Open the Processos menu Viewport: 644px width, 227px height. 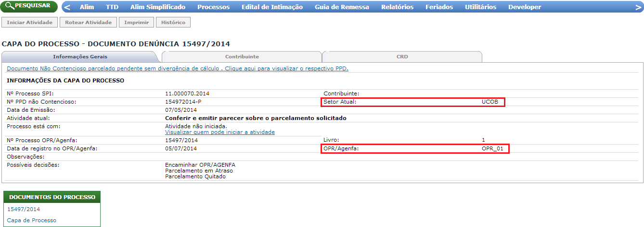point(213,7)
